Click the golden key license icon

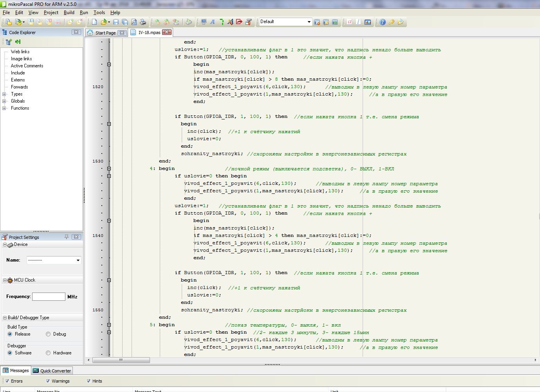point(391,22)
